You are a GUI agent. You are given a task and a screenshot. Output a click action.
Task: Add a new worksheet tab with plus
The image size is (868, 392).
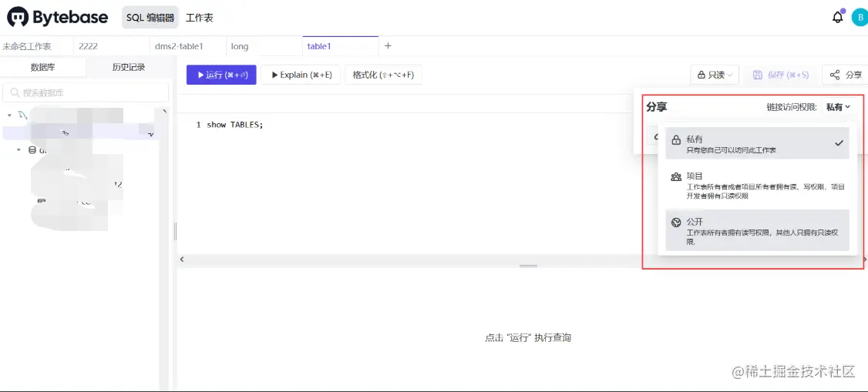(388, 46)
